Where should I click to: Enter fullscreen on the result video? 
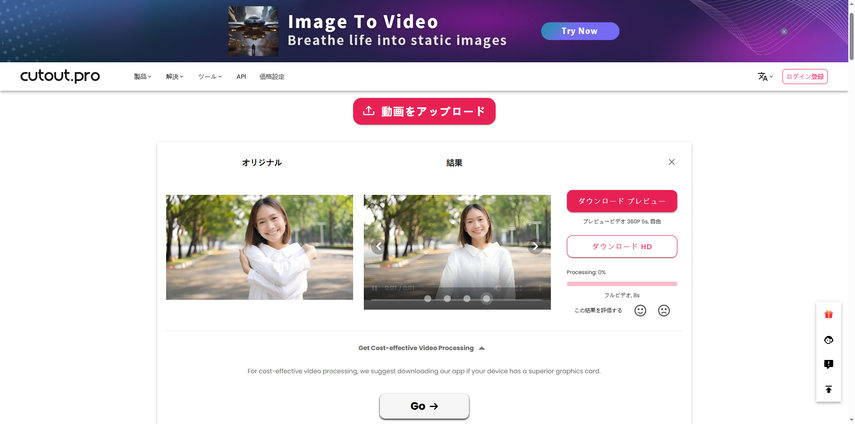coord(519,288)
